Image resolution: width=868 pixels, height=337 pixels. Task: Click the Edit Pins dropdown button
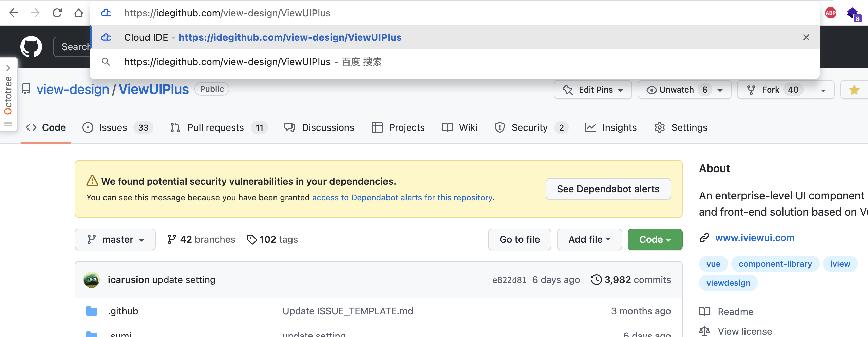(593, 90)
